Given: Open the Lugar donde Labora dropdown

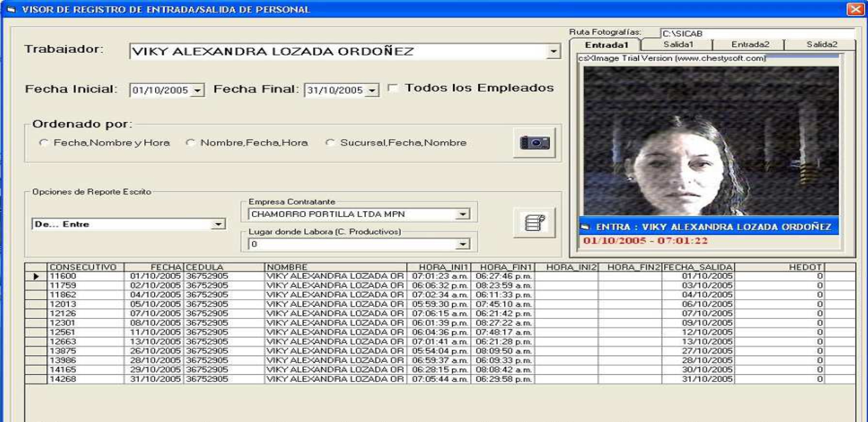Looking at the screenshot, I should click(462, 244).
